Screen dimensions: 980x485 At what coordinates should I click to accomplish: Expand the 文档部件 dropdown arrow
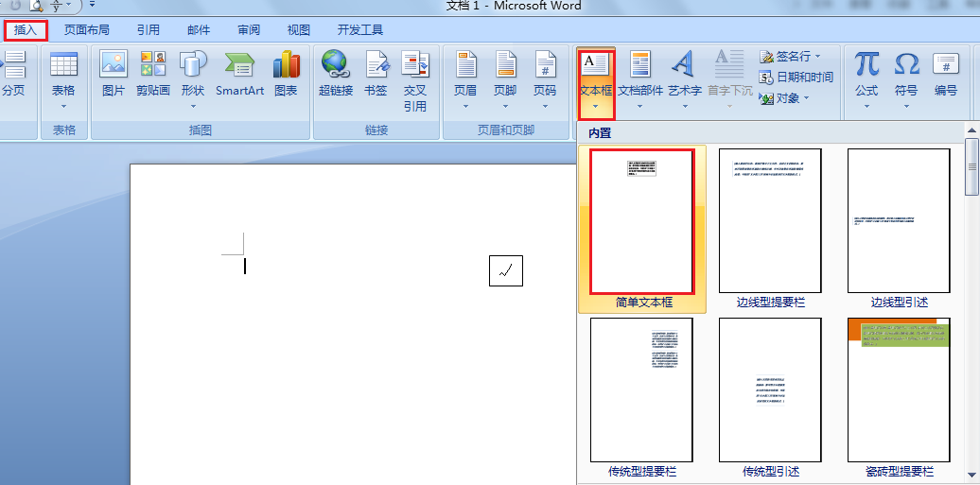(640, 106)
